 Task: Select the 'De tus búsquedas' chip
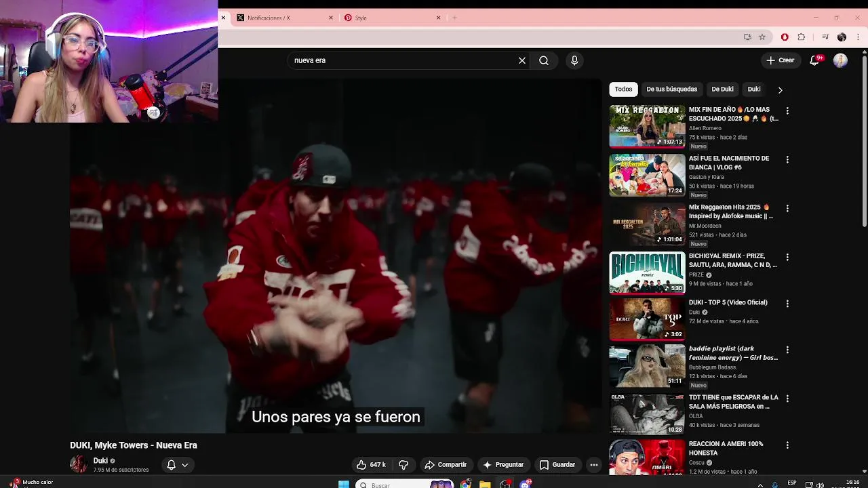pos(671,89)
